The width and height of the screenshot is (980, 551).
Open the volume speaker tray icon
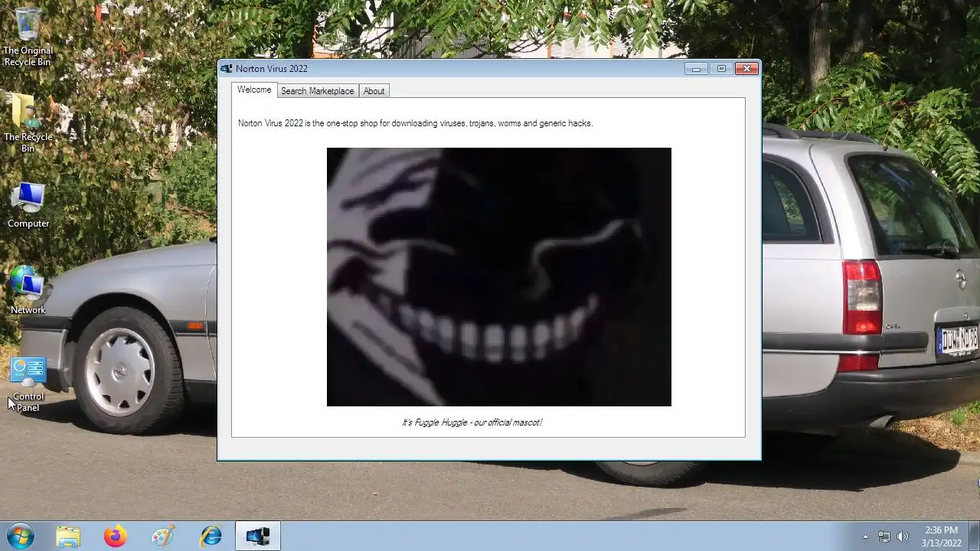903,537
